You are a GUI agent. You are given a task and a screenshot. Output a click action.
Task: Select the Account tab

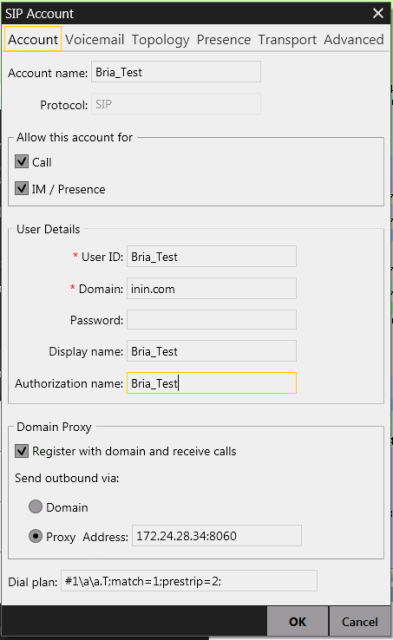[33, 39]
